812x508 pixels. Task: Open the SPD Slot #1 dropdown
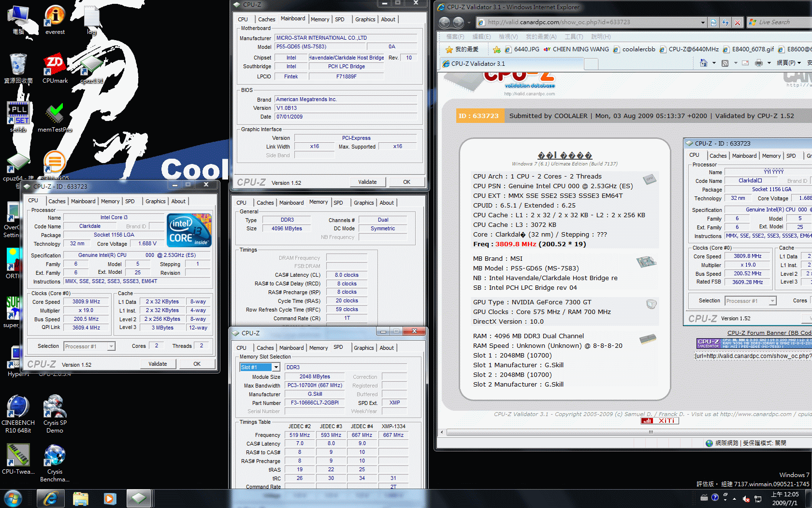pos(276,367)
